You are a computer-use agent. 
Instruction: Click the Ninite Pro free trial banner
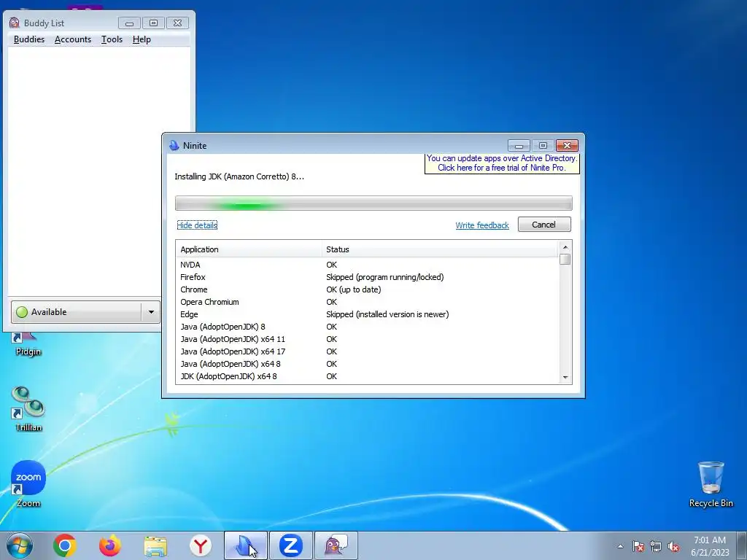(x=502, y=163)
